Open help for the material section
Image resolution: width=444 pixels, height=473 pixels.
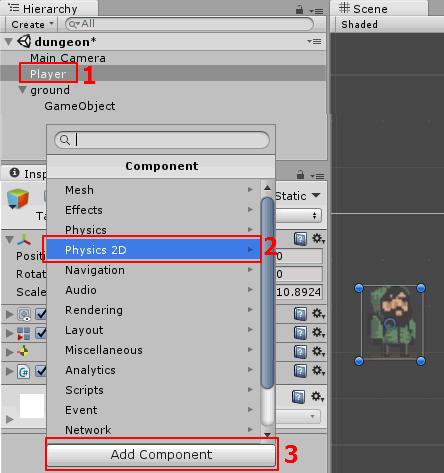tap(298, 397)
